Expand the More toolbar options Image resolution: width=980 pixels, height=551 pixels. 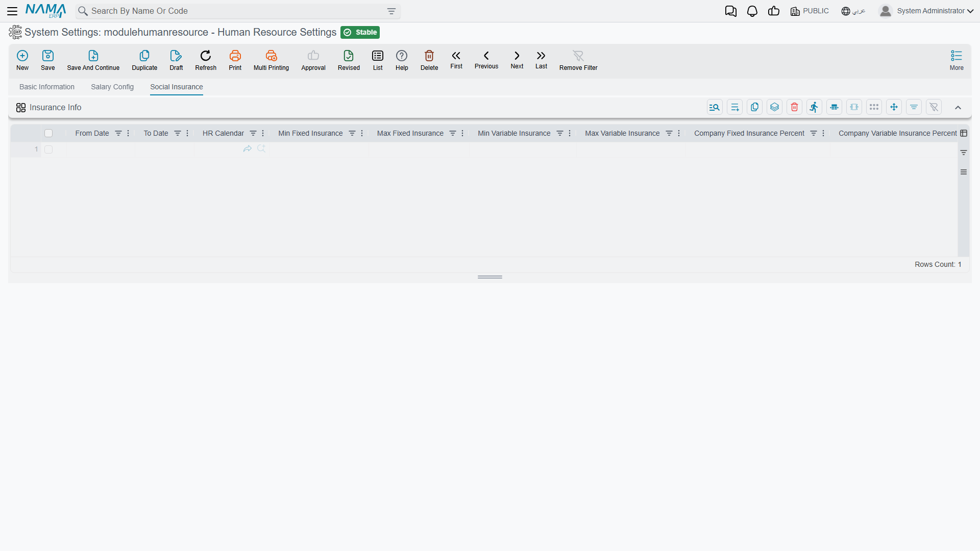pyautogui.click(x=957, y=60)
